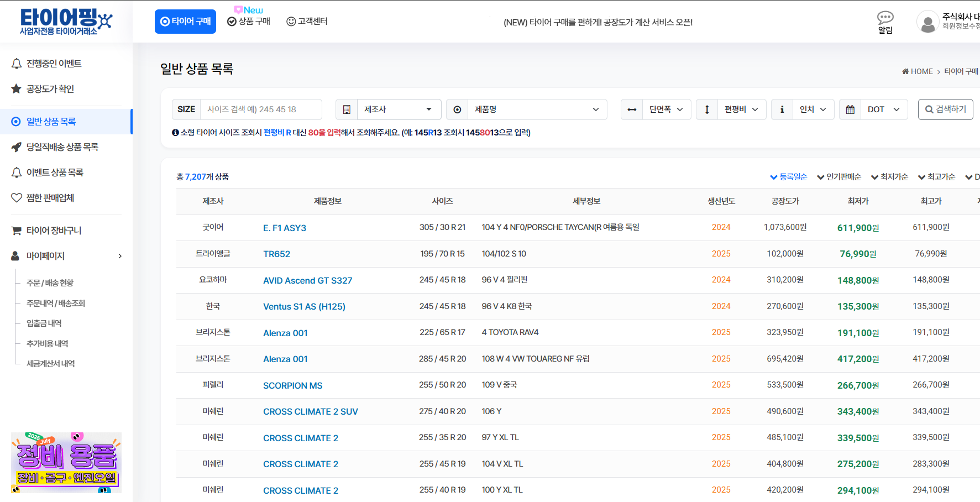Click the cart icon for 타이어 장바구니
The width and height of the screenshot is (980, 502).
(17, 231)
